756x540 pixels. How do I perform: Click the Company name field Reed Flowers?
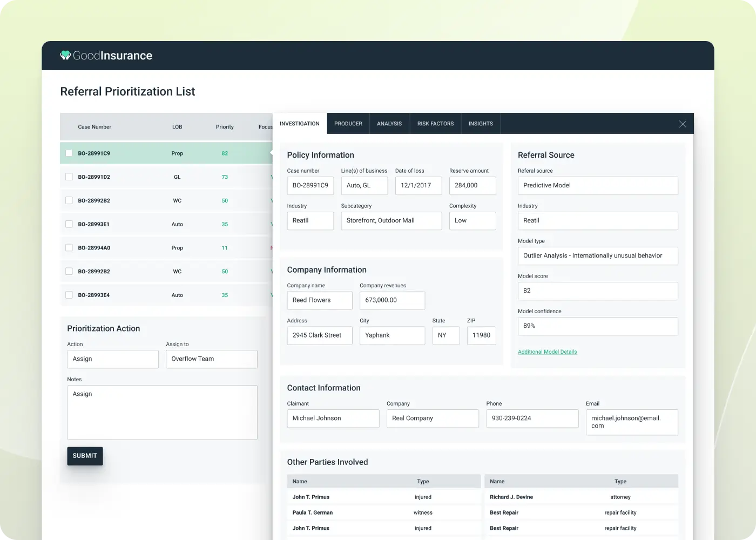tap(319, 300)
